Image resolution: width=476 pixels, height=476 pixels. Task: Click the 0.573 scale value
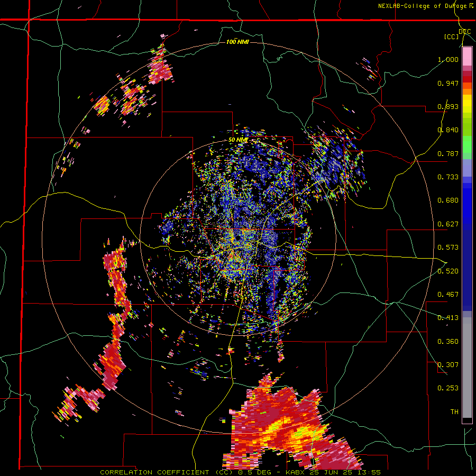tap(448, 248)
